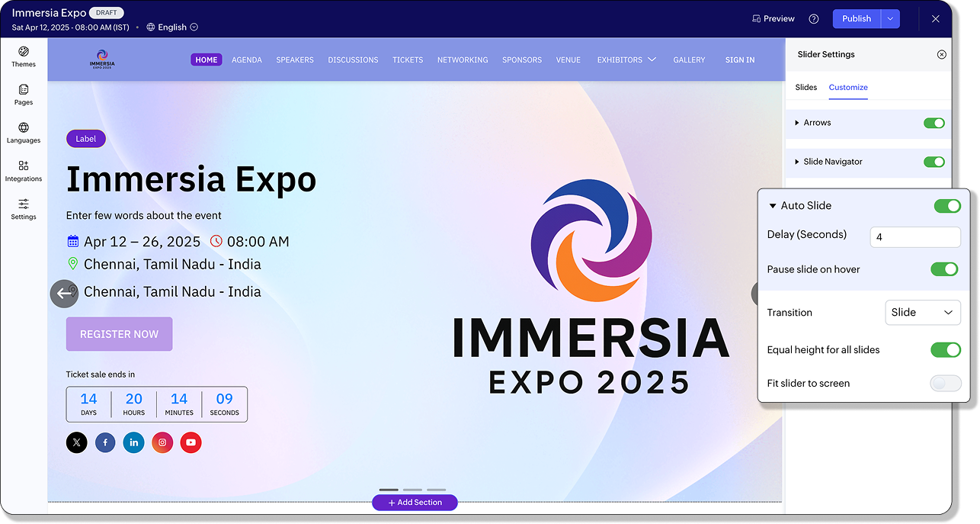Click the large Immersia Expo 2025 logo image
The image size is (980, 524).
pyautogui.click(x=591, y=288)
